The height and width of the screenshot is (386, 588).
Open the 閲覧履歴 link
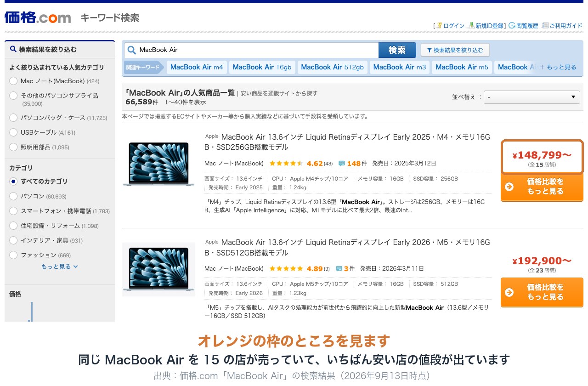coord(527,26)
